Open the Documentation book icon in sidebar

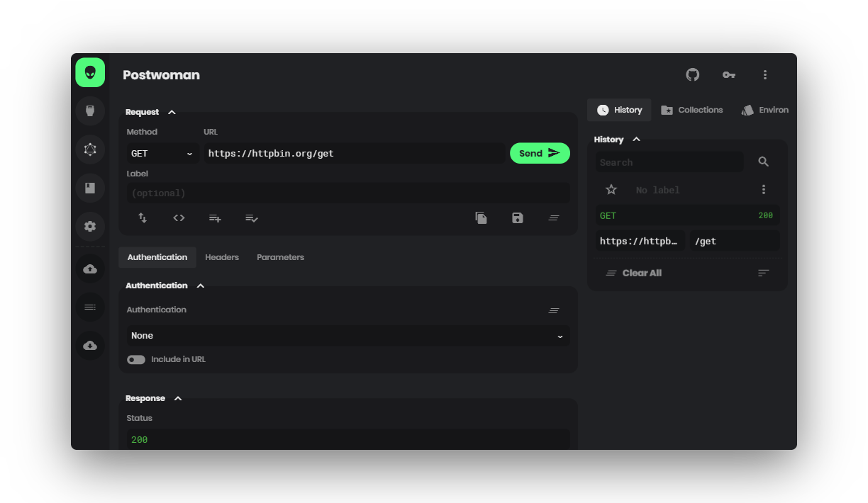90,188
